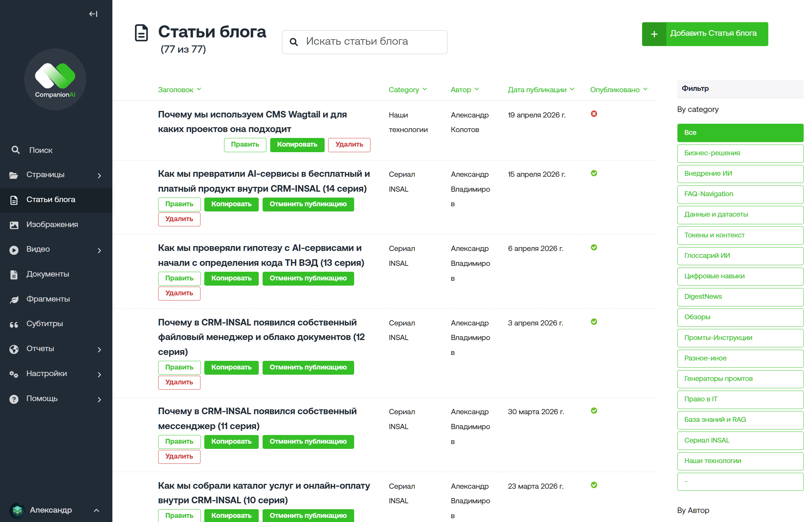Click the CompanionAI logo
This screenshot has width=812, height=522.
[55, 80]
